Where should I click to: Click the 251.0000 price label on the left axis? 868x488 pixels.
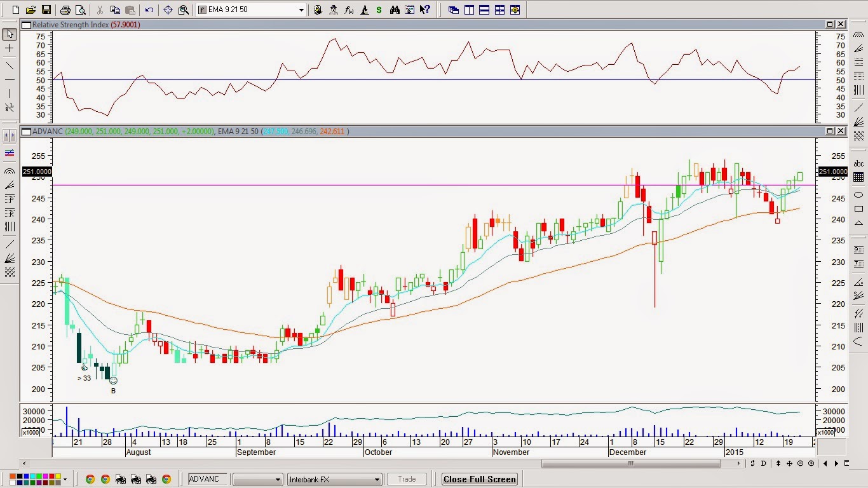(x=37, y=172)
